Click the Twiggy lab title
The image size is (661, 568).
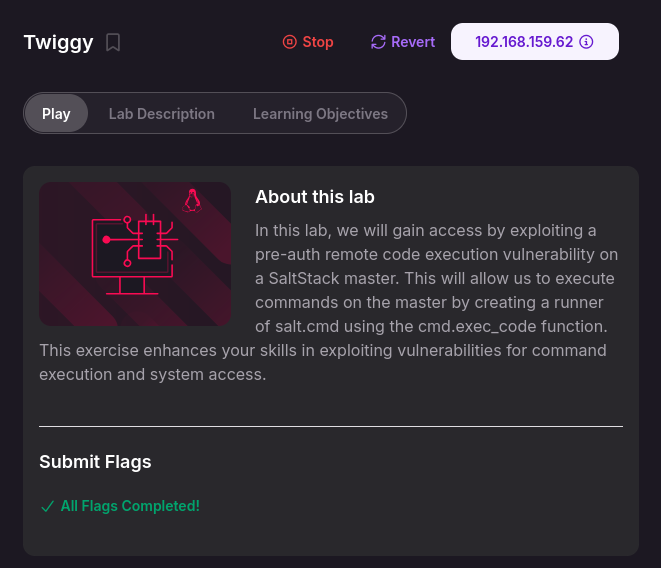point(58,42)
